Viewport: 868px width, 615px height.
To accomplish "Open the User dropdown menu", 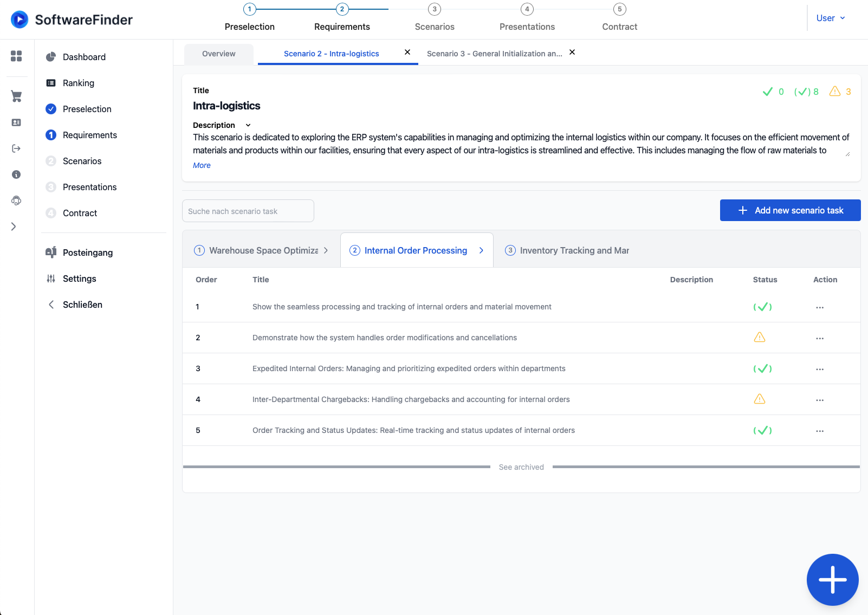I will (x=830, y=18).
